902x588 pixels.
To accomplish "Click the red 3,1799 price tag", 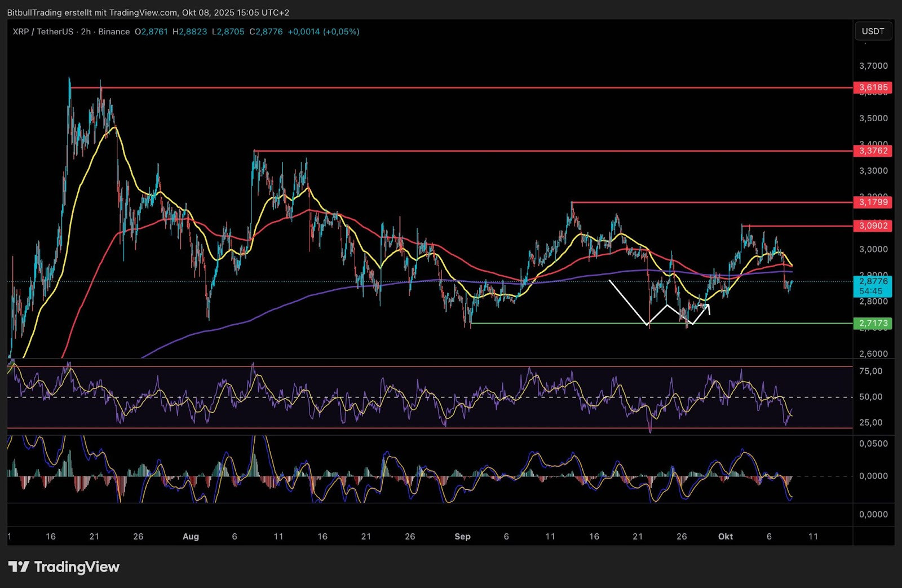I will [x=873, y=202].
